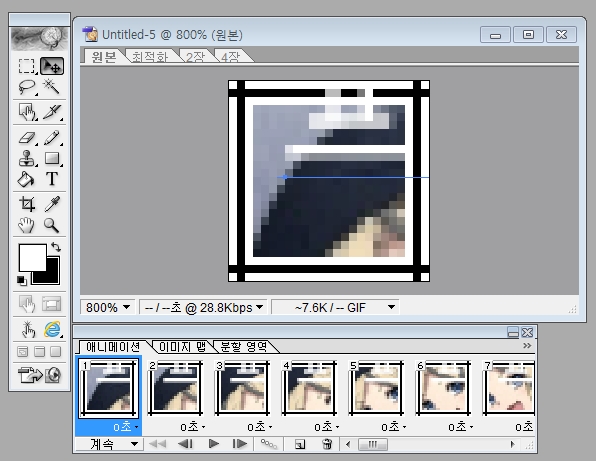Select the Magic Wand tool

coord(52,87)
